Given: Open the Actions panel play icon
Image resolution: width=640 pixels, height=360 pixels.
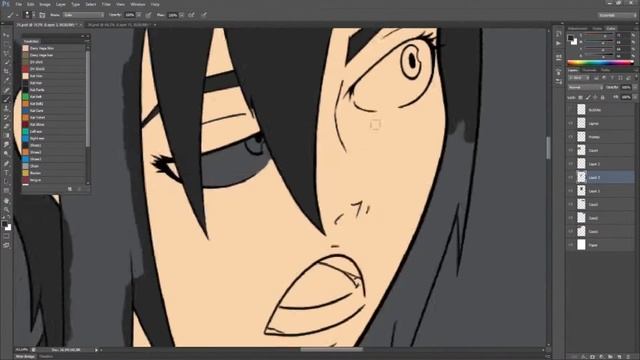Looking at the screenshot, I should pos(558,43).
